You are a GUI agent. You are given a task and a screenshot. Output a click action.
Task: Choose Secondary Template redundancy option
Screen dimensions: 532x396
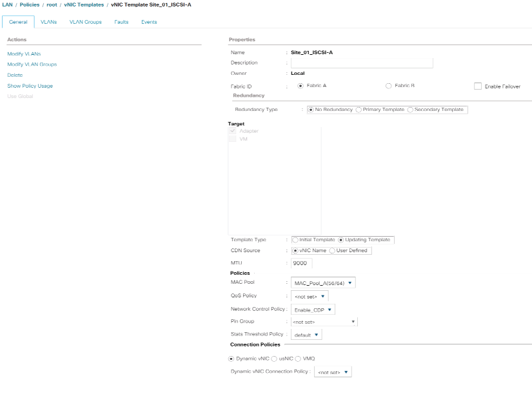click(x=410, y=110)
